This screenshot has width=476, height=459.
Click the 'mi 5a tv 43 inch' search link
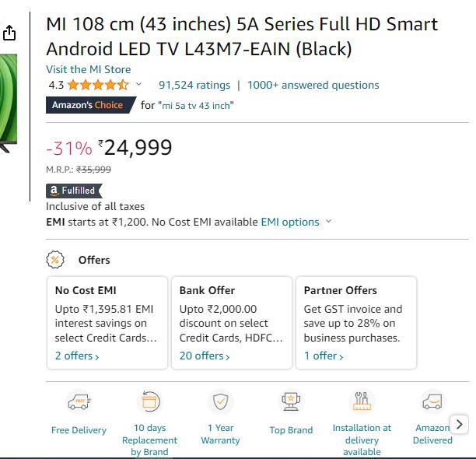(196, 106)
